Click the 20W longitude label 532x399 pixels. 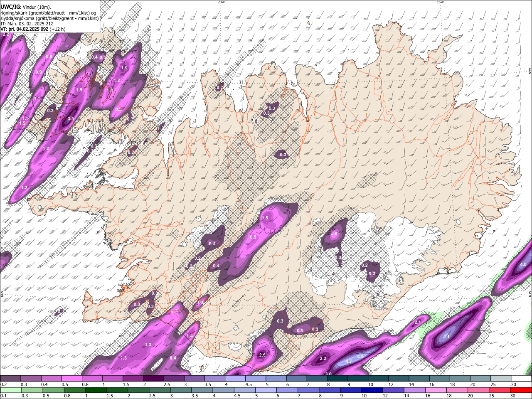221,2
